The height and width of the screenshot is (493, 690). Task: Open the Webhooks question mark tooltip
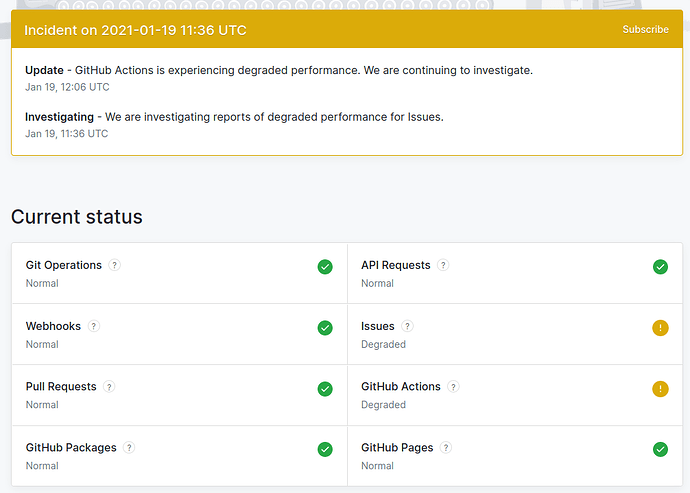94,327
